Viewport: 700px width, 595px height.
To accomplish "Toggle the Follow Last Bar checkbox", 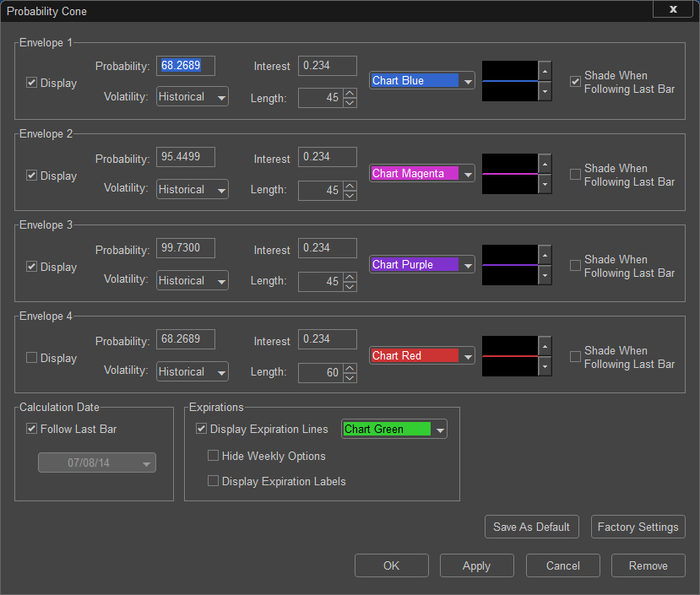I will [32, 429].
